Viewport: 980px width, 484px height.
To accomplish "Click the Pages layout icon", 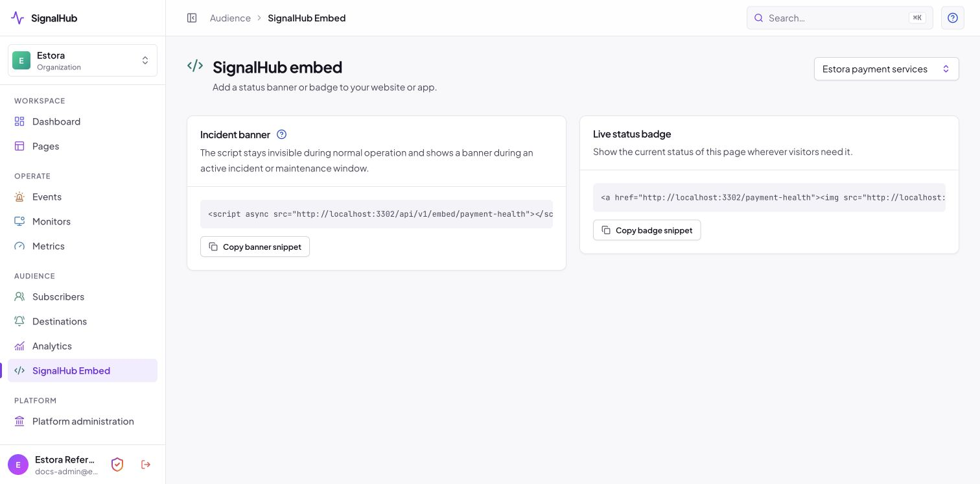I will click(19, 146).
